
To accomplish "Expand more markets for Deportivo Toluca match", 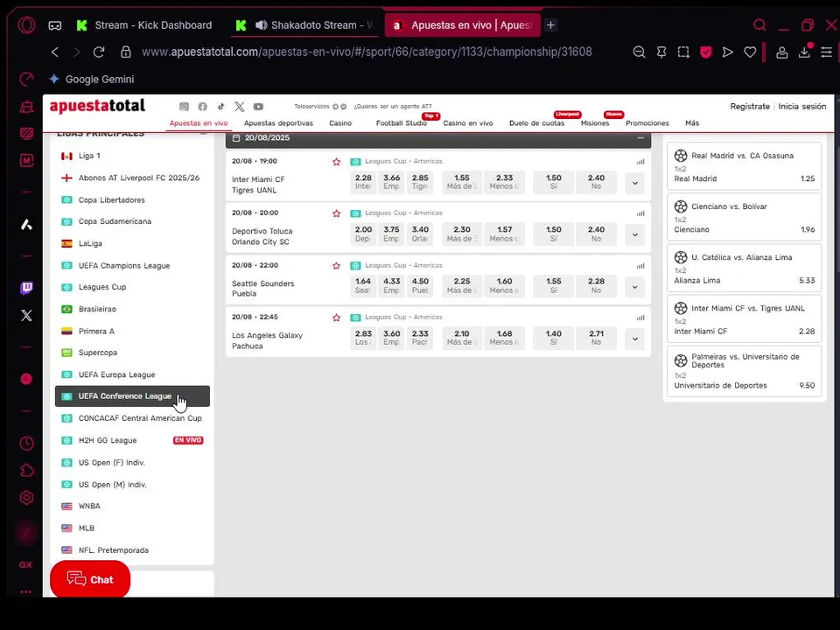I will tap(635, 234).
